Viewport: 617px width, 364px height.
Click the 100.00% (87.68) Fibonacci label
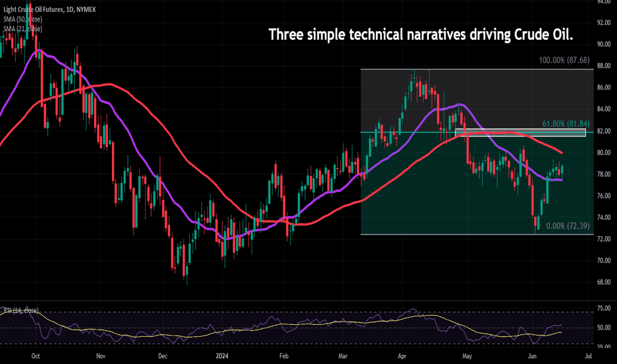click(x=564, y=60)
